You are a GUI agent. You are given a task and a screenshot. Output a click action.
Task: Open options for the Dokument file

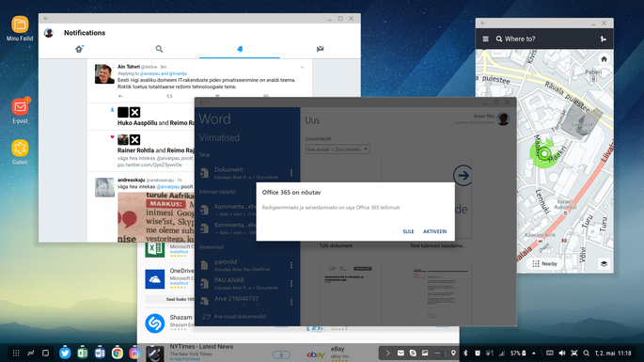tap(291, 173)
